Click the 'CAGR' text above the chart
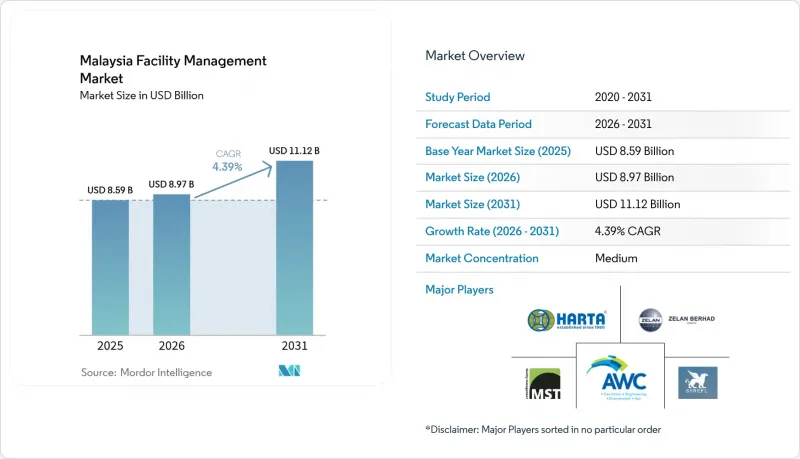This screenshot has width=800, height=459. 228,154
